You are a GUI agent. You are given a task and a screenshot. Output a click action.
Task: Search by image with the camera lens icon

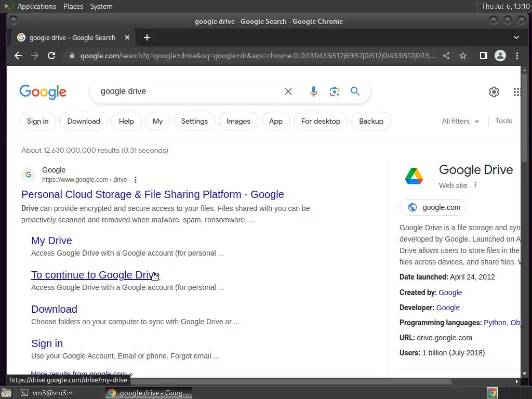pos(334,91)
